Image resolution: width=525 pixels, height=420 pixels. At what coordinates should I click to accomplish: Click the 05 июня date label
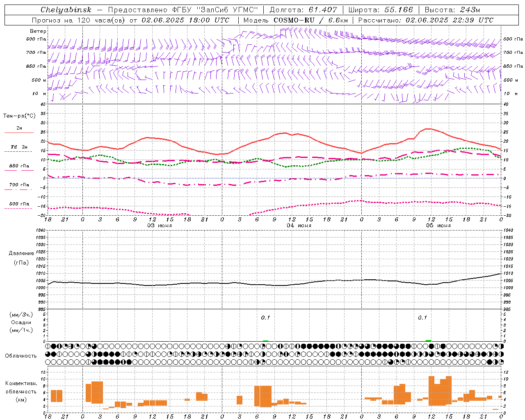(x=438, y=226)
